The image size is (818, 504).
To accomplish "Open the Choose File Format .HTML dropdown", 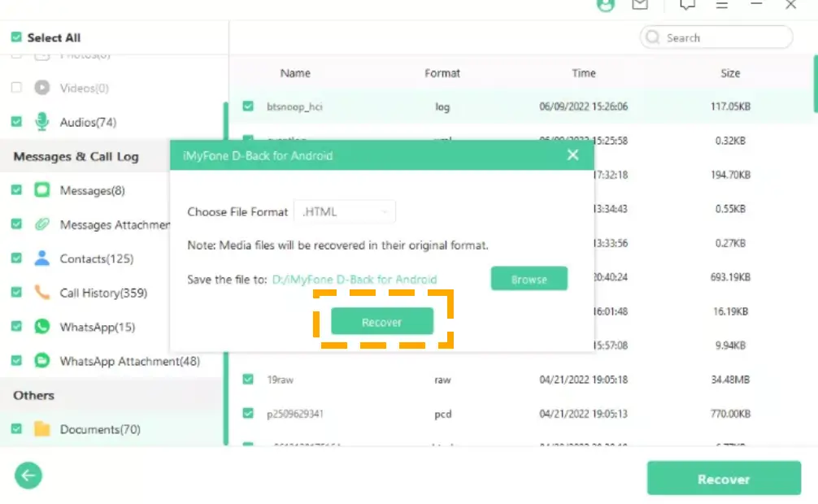I will tap(344, 212).
